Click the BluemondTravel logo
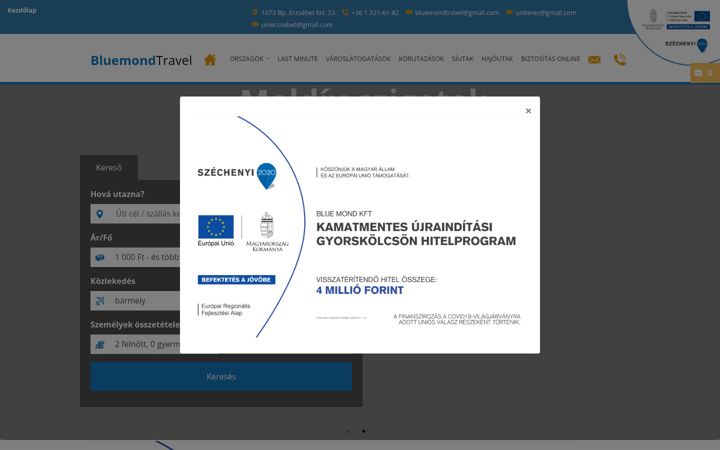 pyautogui.click(x=141, y=60)
